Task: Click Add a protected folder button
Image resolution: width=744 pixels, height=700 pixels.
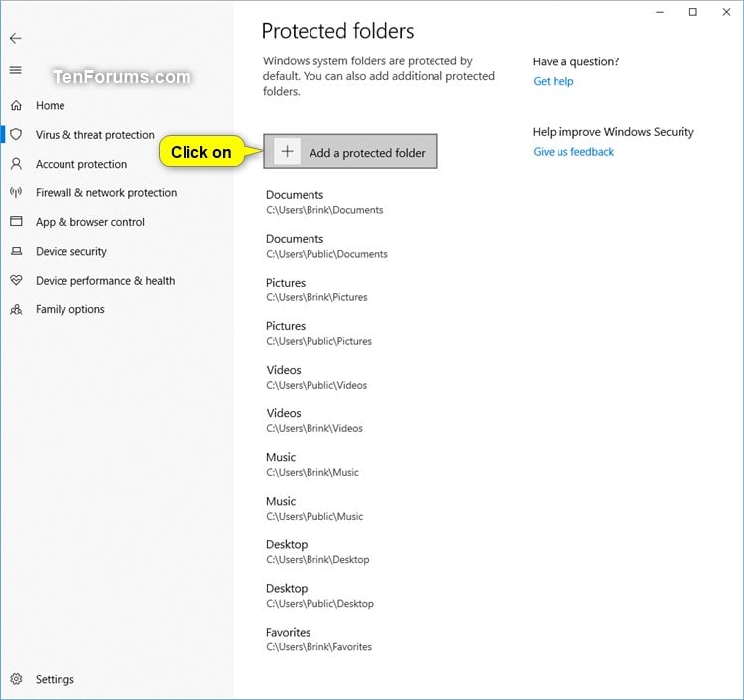Action: [x=350, y=152]
